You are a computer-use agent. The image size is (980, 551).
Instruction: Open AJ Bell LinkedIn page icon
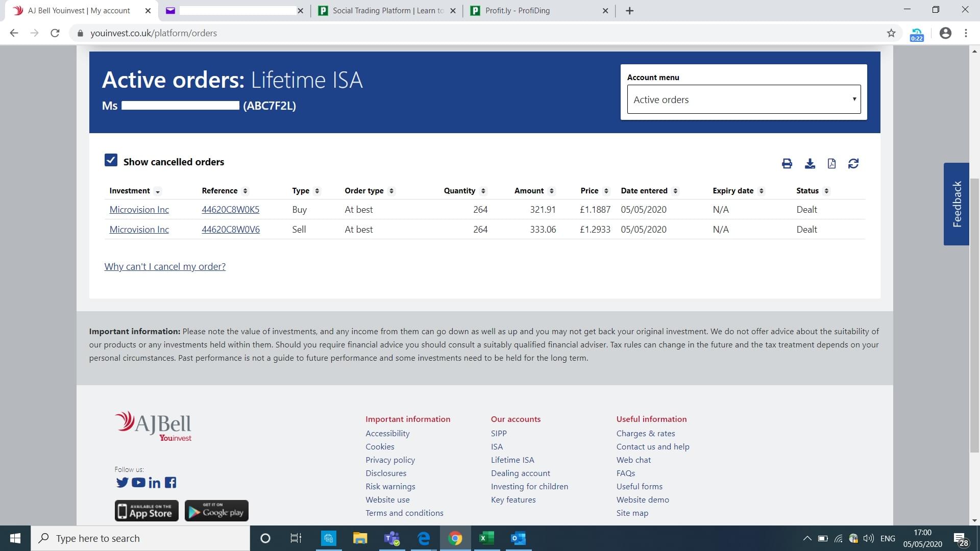click(x=154, y=483)
